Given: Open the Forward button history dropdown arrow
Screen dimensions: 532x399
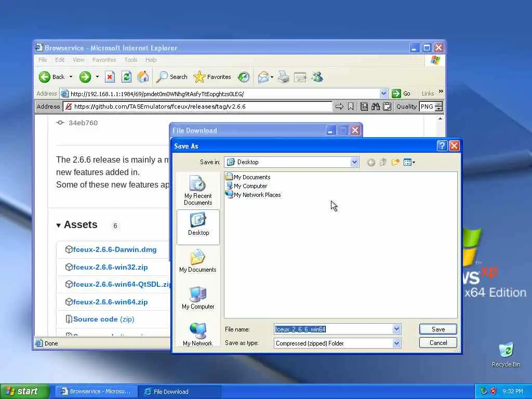Looking at the screenshot, I should coord(97,77).
